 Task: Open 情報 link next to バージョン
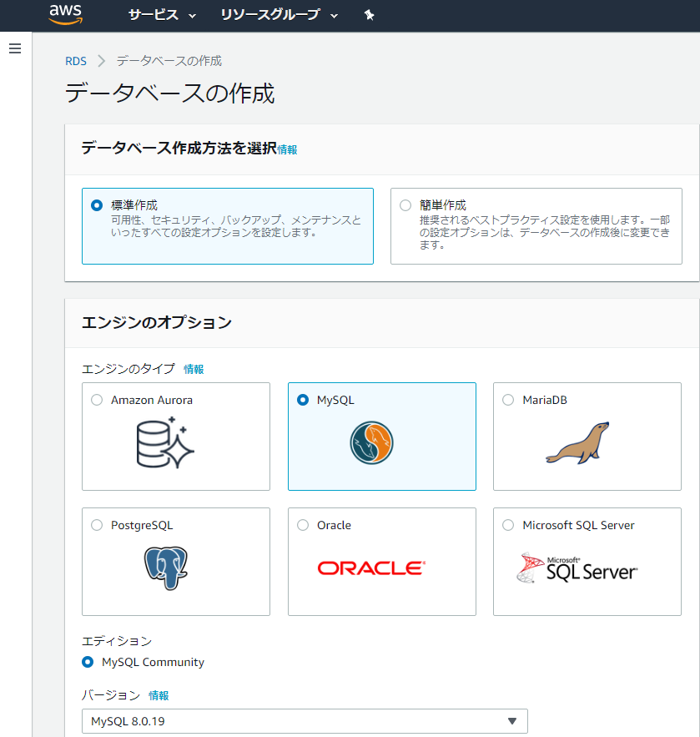pos(159,695)
